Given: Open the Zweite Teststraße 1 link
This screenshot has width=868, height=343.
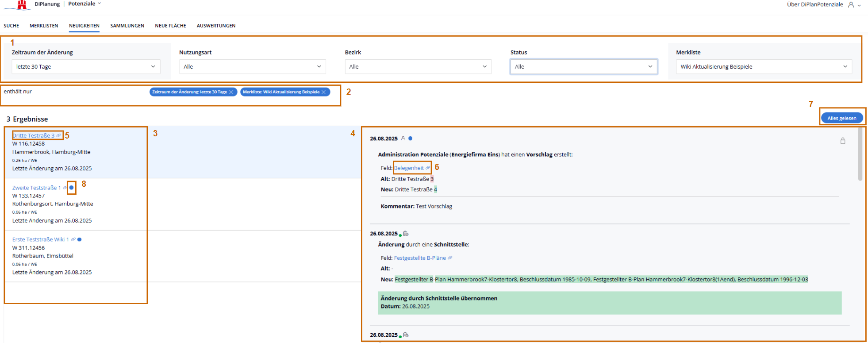Looking at the screenshot, I should tap(36, 188).
